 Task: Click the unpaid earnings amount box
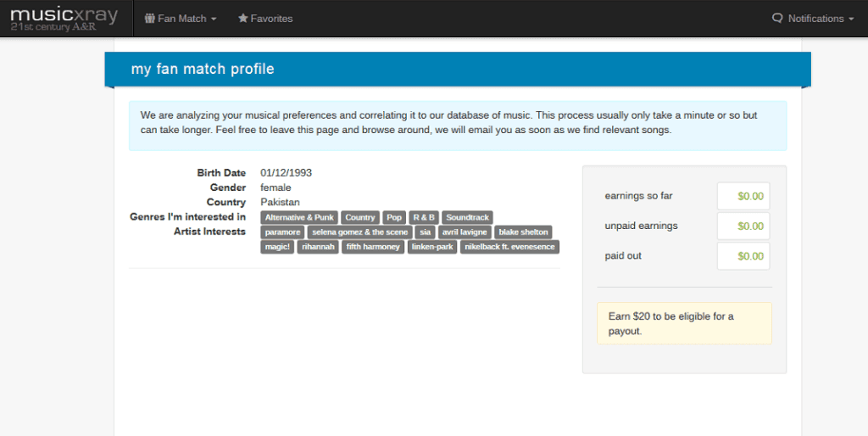pyautogui.click(x=743, y=226)
